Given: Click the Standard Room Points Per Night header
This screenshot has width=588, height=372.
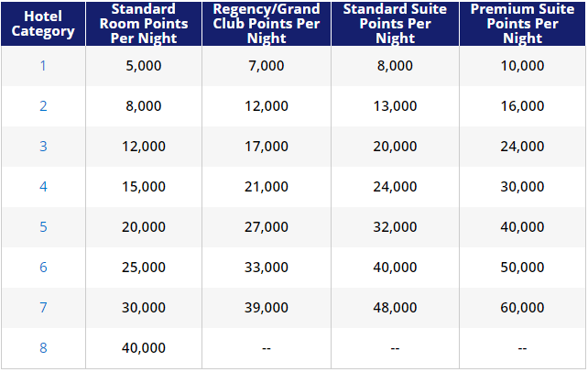Looking at the screenshot, I should [144, 24].
